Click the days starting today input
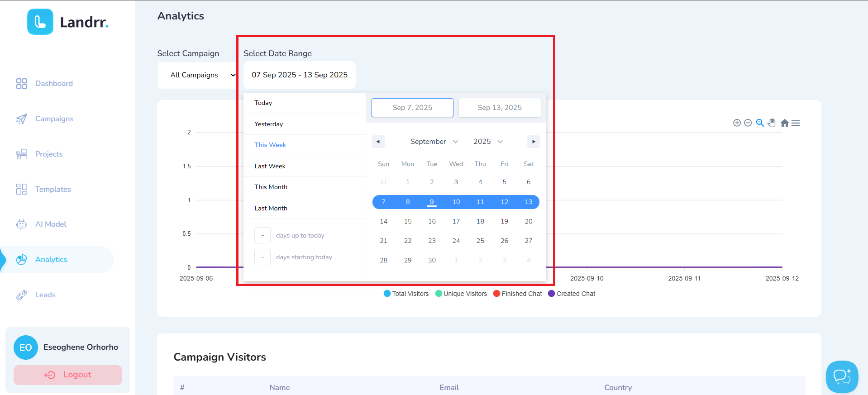868x395 pixels. coord(262,257)
